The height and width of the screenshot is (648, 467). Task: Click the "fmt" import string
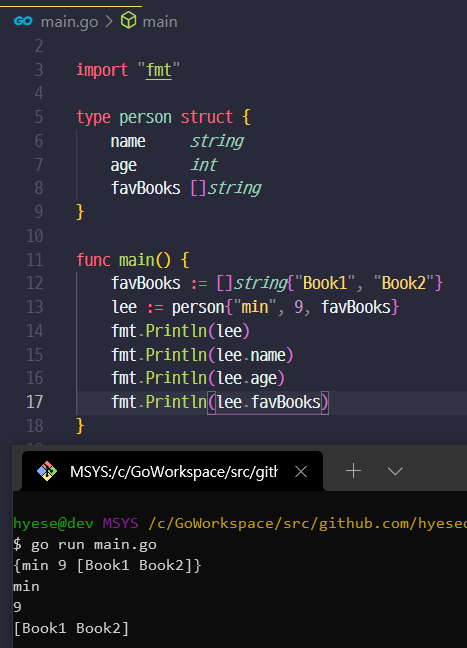tap(159, 70)
